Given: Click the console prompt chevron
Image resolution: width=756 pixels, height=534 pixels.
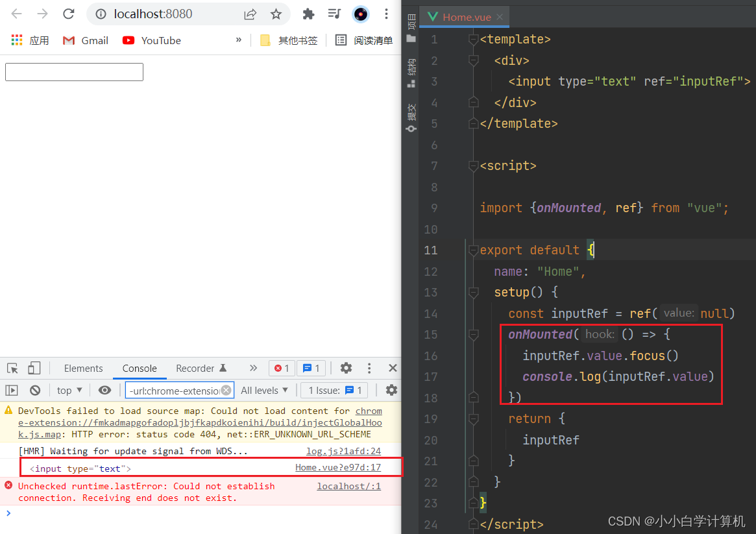Looking at the screenshot, I should pos(8,513).
